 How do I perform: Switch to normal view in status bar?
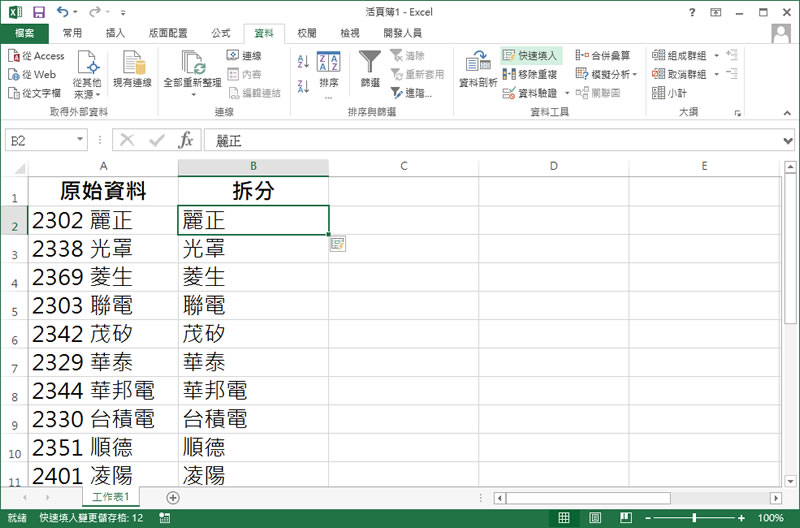tap(564, 518)
